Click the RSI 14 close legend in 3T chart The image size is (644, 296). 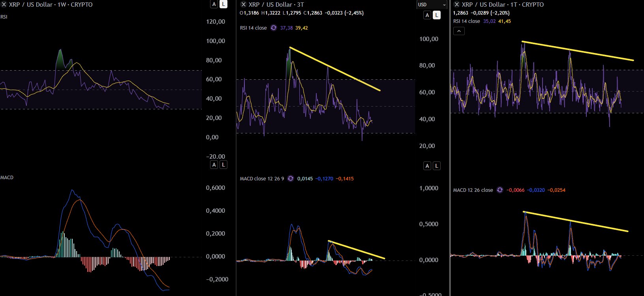[253, 28]
